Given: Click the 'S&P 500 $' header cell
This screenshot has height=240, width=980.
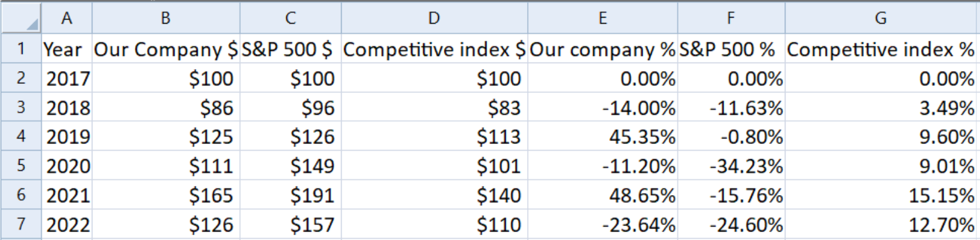Looking at the screenshot, I should click(x=291, y=49).
